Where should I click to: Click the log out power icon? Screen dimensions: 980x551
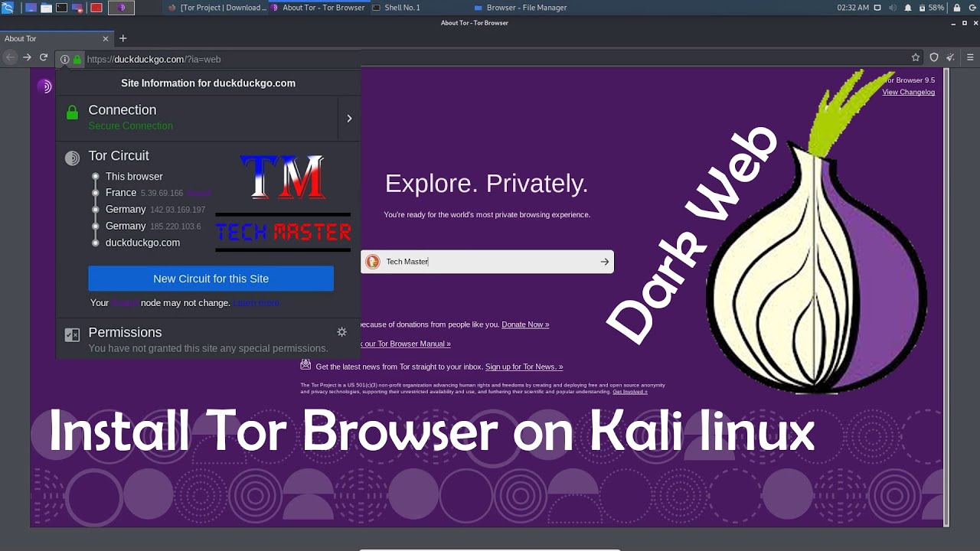coord(972,8)
